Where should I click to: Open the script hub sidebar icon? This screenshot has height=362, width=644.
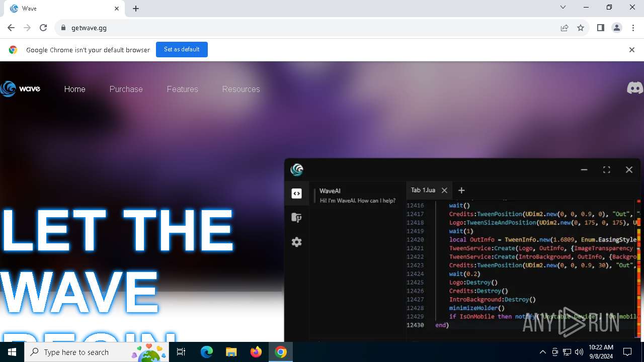(297, 218)
